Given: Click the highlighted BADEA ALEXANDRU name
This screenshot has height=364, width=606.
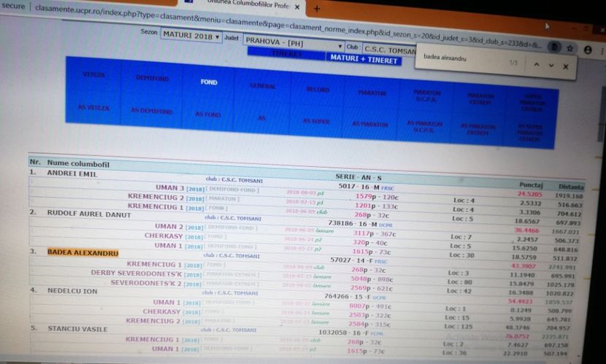Looking at the screenshot, I should pyautogui.click(x=82, y=252).
